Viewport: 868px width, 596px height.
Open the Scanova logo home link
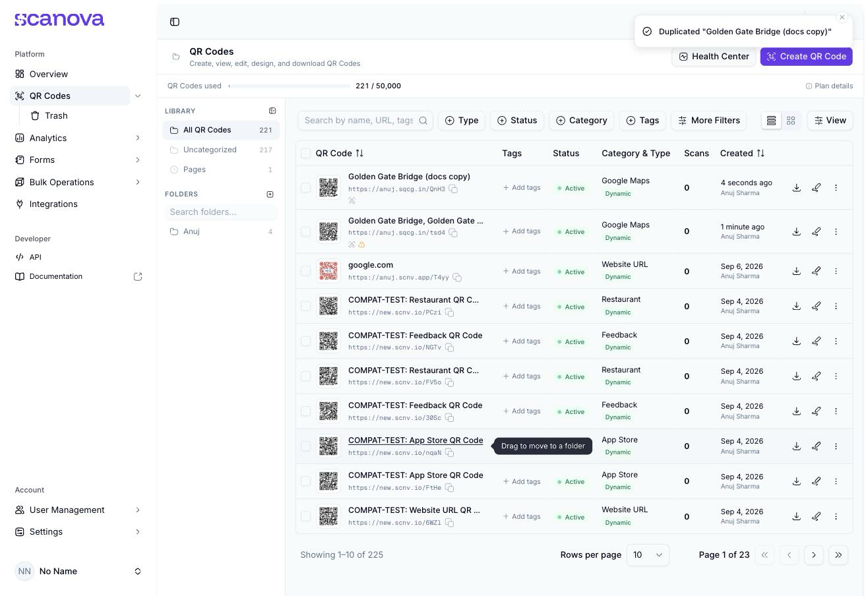click(59, 20)
